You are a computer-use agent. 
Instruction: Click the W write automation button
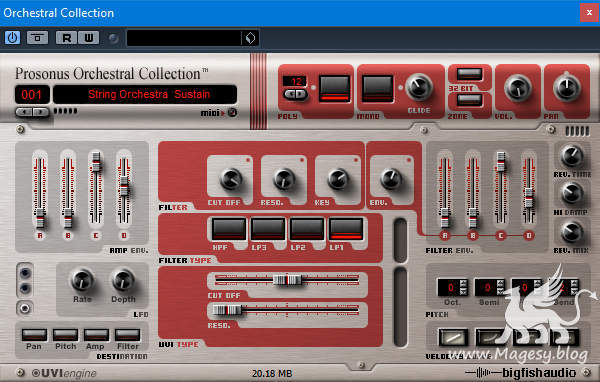click(x=88, y=38)
